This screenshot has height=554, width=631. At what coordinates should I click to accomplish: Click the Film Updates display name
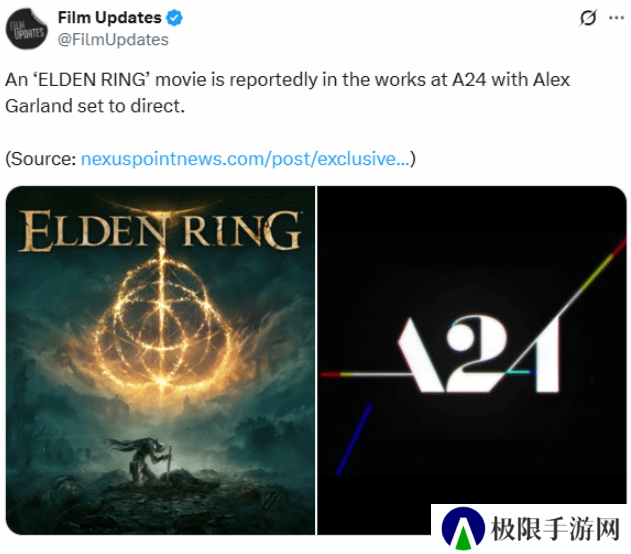pos(109,18)
